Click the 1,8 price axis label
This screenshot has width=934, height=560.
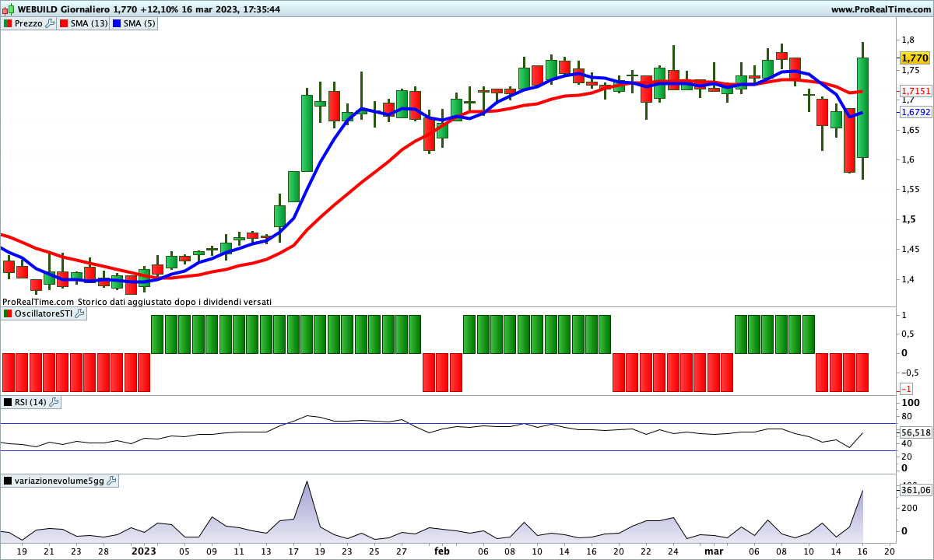pyautogui.click(x=908, y=40)
